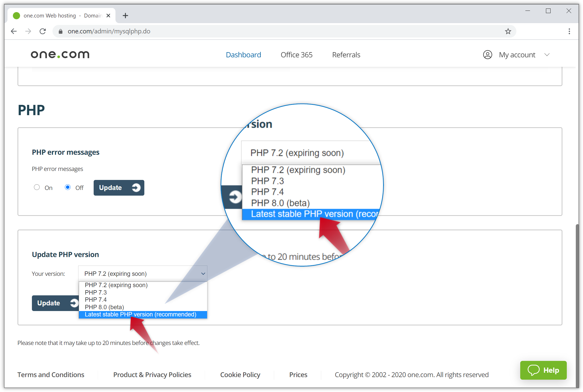
Task: Click the padlock site info icon
Action: (60, 31)
